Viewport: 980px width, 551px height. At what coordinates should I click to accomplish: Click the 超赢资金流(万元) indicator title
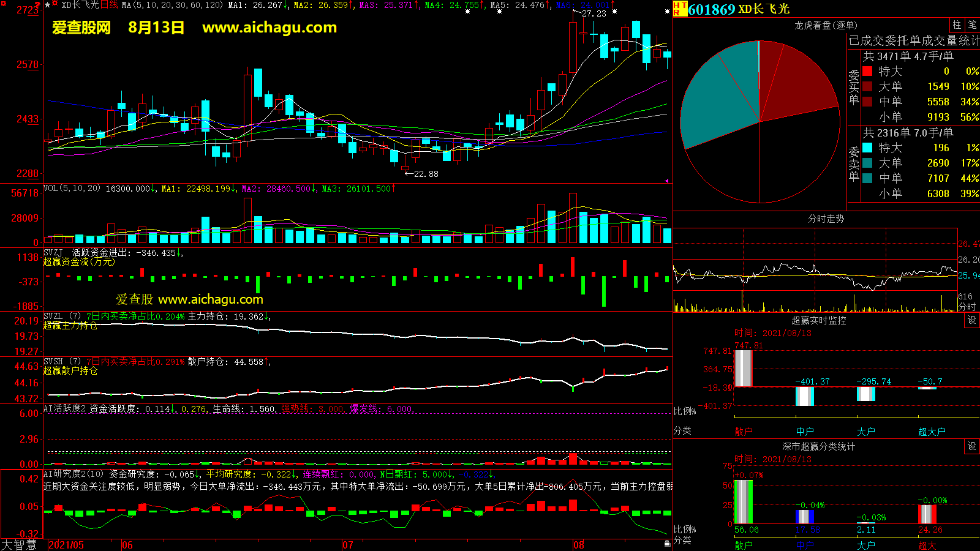[x=79, y=262]
